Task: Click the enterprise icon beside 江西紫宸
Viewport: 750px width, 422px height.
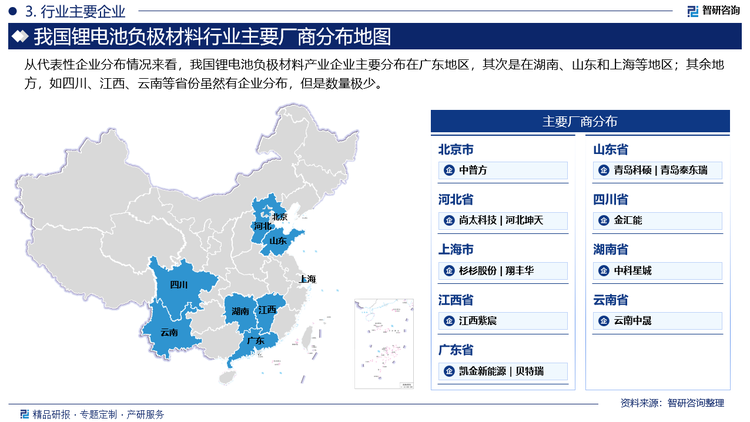Action: [449, 321]
